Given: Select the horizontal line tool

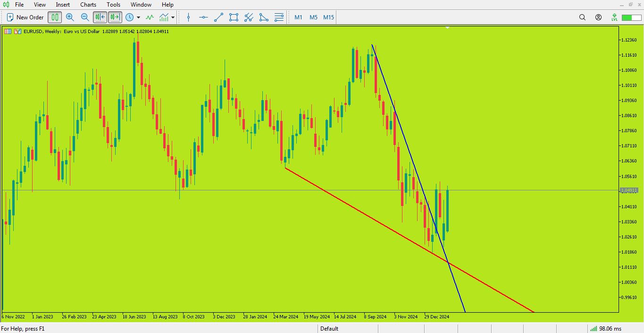Looking at the screenshot, I should point(204,17).
